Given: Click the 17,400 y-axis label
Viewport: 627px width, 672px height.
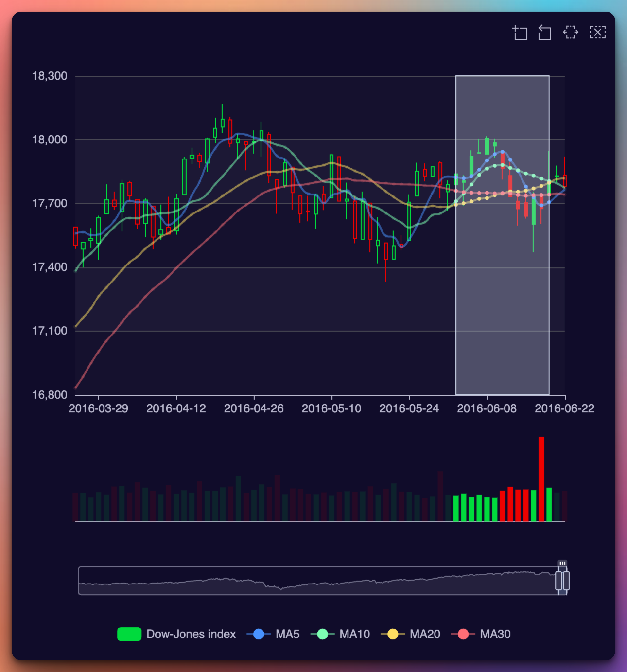Looking at the screenshot, I should (50, 267).
